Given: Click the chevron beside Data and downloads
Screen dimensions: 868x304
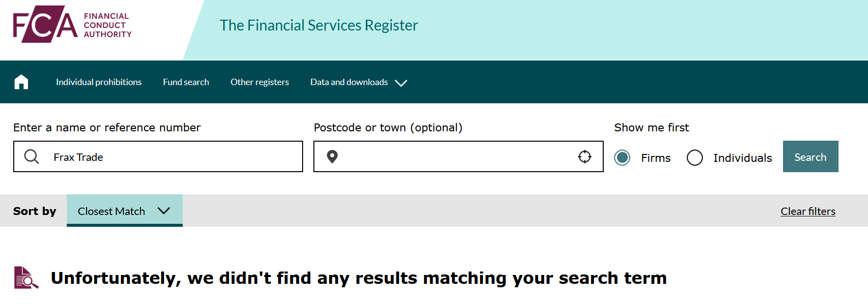Looking at the screenshot, I should click(x=401, y=83).
